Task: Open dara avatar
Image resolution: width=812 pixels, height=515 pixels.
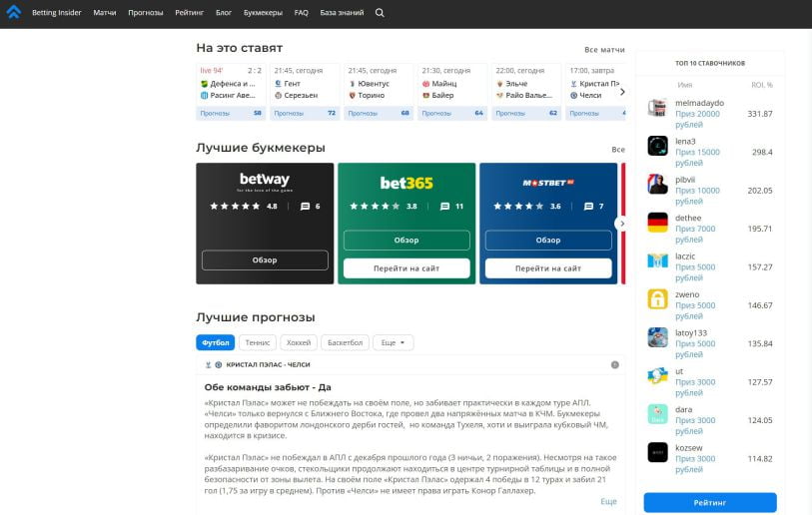Action: pos(657,414)
